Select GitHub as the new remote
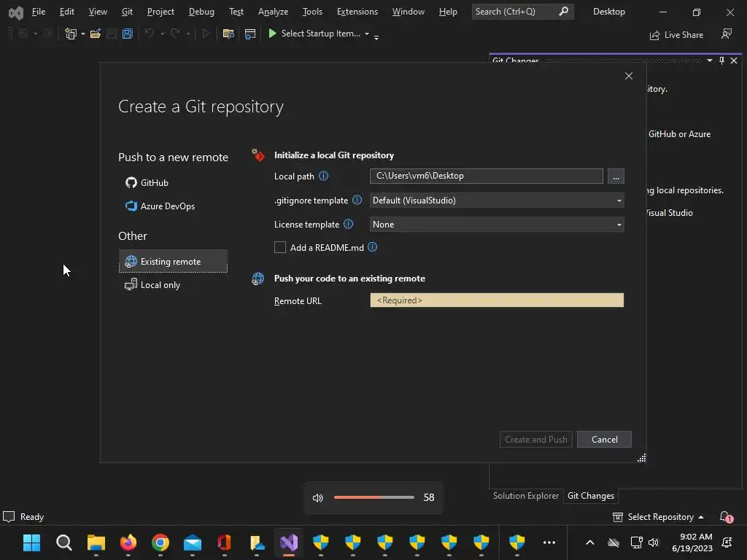 click(147, 183)
